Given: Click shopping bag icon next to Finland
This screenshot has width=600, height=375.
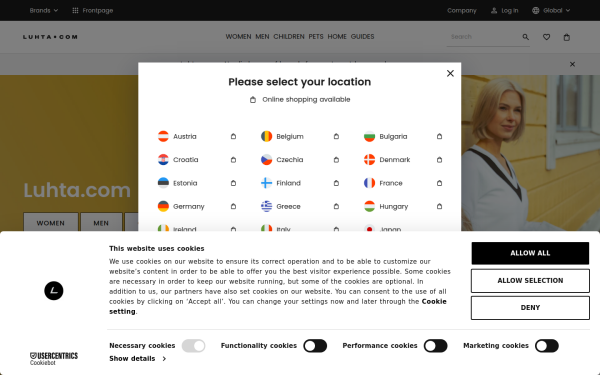Looking at the screenshot, I should 336,183.
